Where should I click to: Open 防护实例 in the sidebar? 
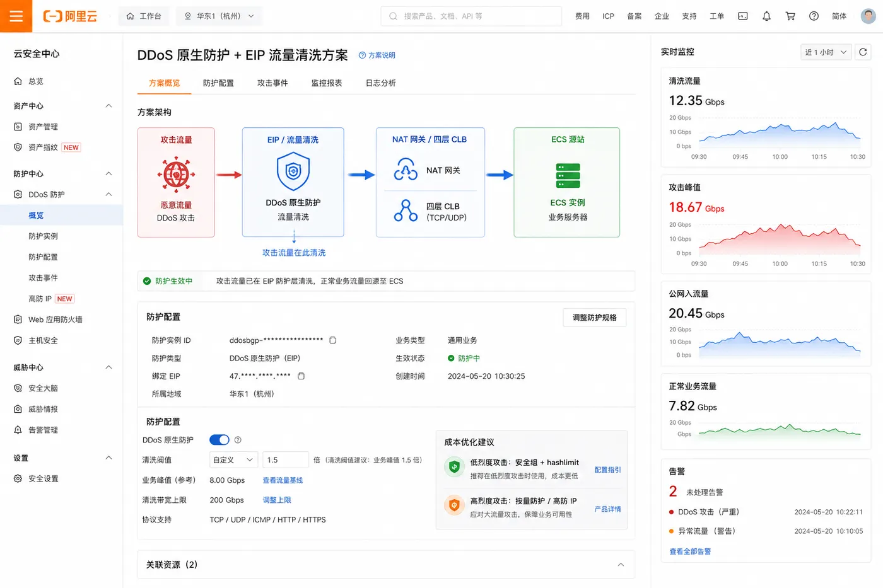coord(43,236)
